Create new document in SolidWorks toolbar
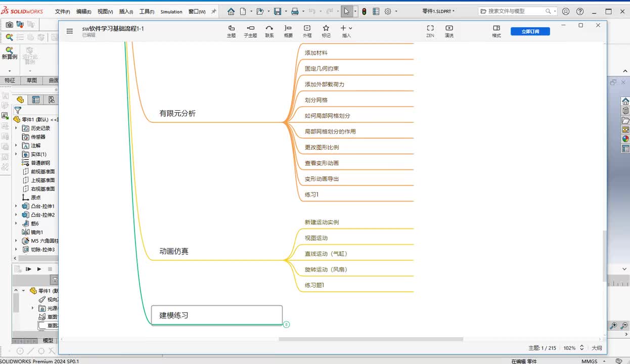The height and width of the screenshot is (364, 630). 243,11
